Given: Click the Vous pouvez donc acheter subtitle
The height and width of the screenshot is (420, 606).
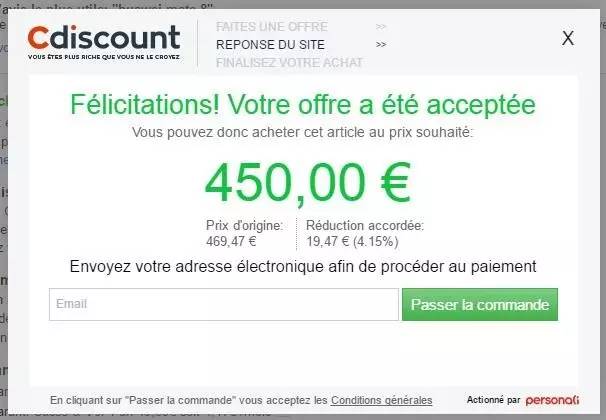Looking at the screenshot, I should (x=302, y=133).
